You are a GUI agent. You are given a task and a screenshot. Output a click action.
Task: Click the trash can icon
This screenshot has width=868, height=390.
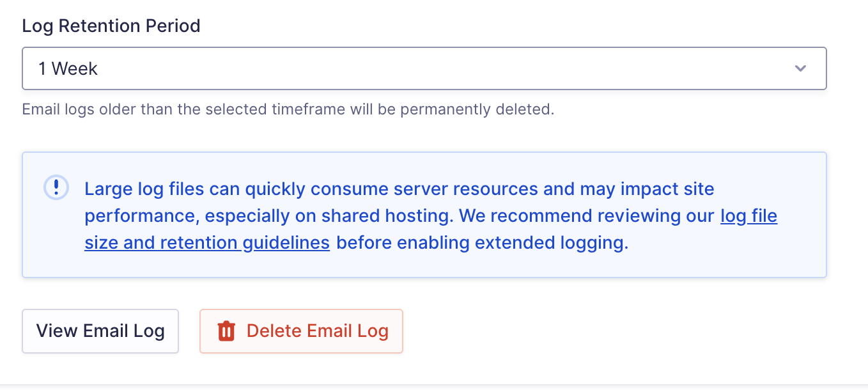coord(226,331)
